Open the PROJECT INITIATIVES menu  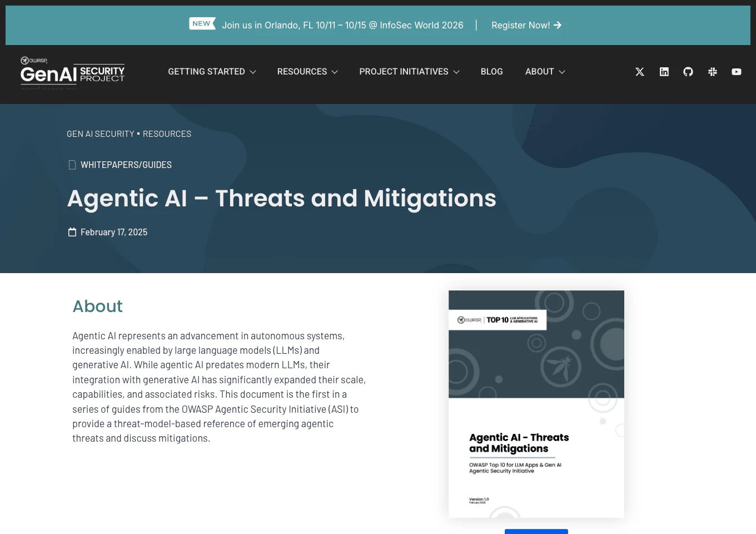(x=404, y=72)
